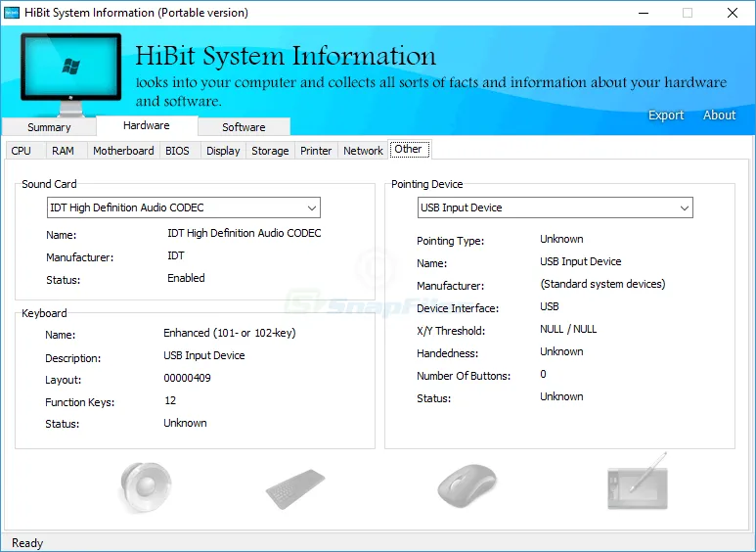Click keyboard name Enhanced (101- or 102-key)
Image resolution: width=756 pixels, height=552 pixels.
(230, 333)
